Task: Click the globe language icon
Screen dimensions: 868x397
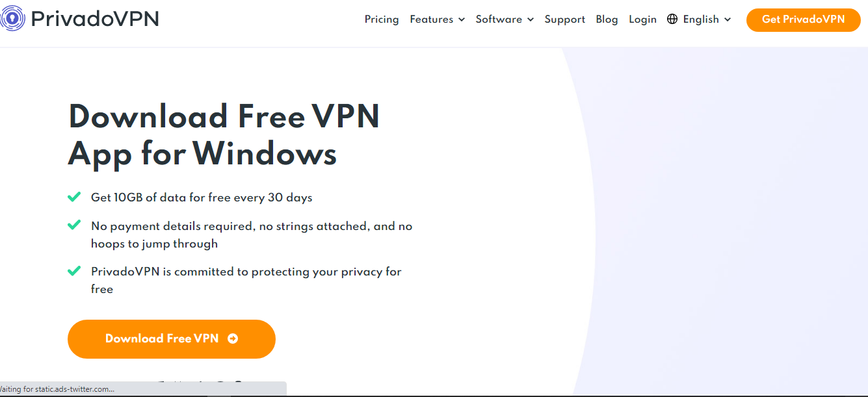Action: pos(672,19)
